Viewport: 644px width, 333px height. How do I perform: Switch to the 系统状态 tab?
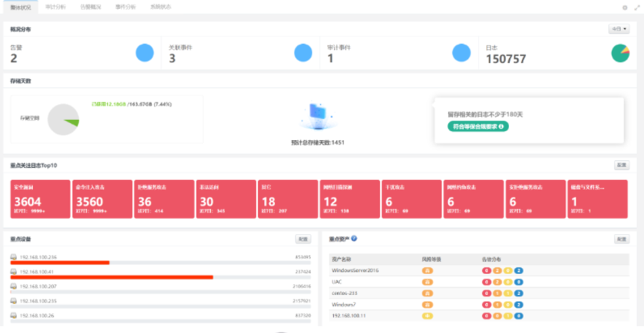click(160, 6)
